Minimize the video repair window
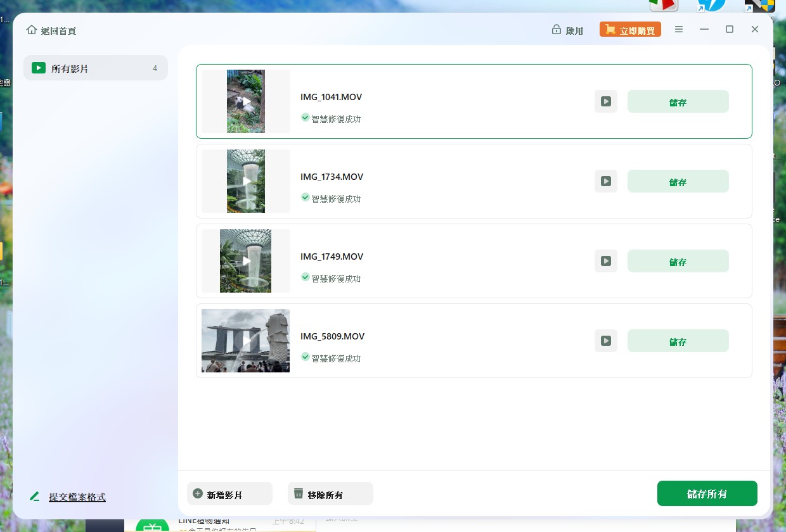The image size is (786, 532). [x=704, y=29]
